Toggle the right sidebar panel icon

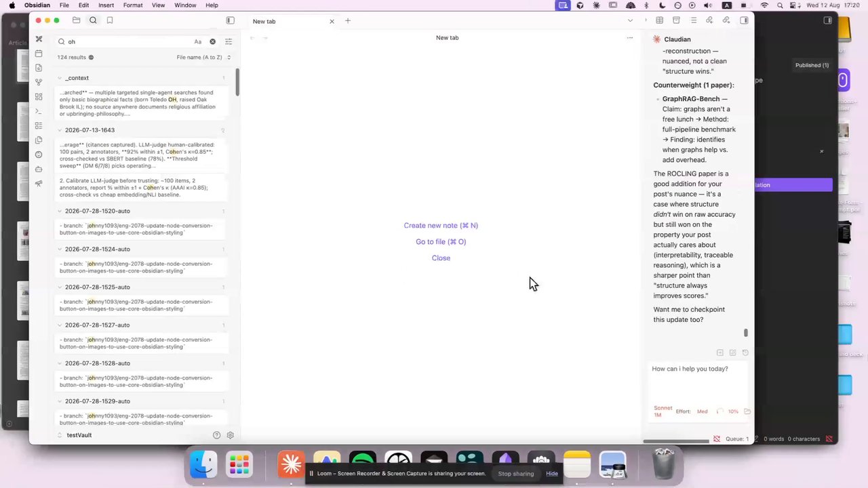(744, 20)
